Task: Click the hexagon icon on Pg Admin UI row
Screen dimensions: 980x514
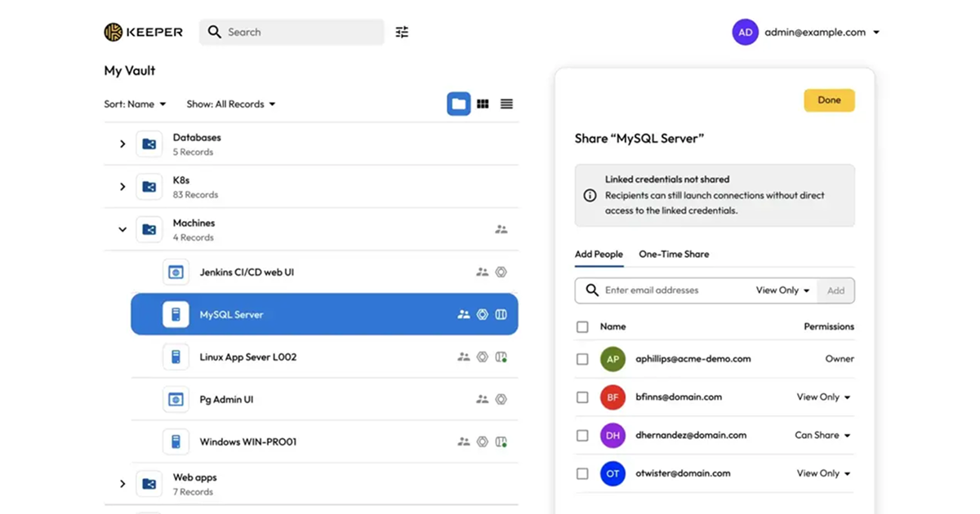Action: (x=501, y=399)
